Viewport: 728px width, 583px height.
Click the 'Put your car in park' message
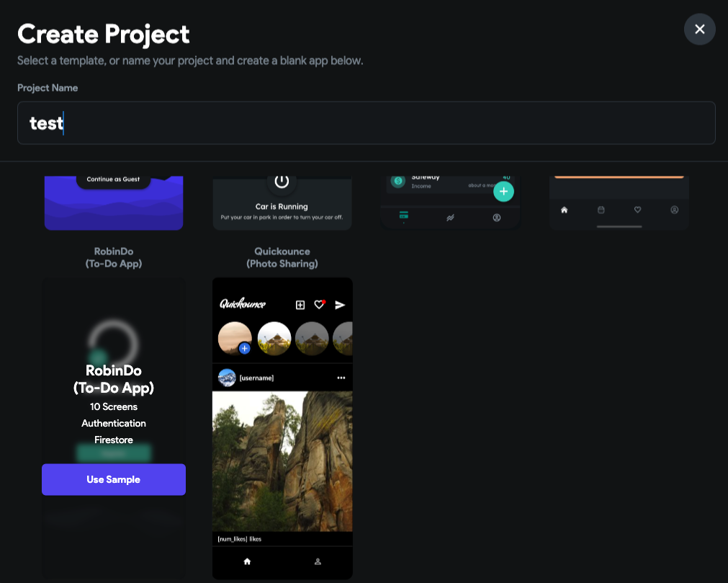(x=282, y=217)
